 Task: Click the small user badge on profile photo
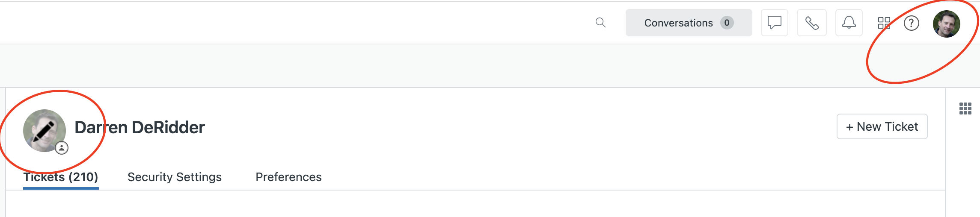pyautogui.click(x=62, y=148)
